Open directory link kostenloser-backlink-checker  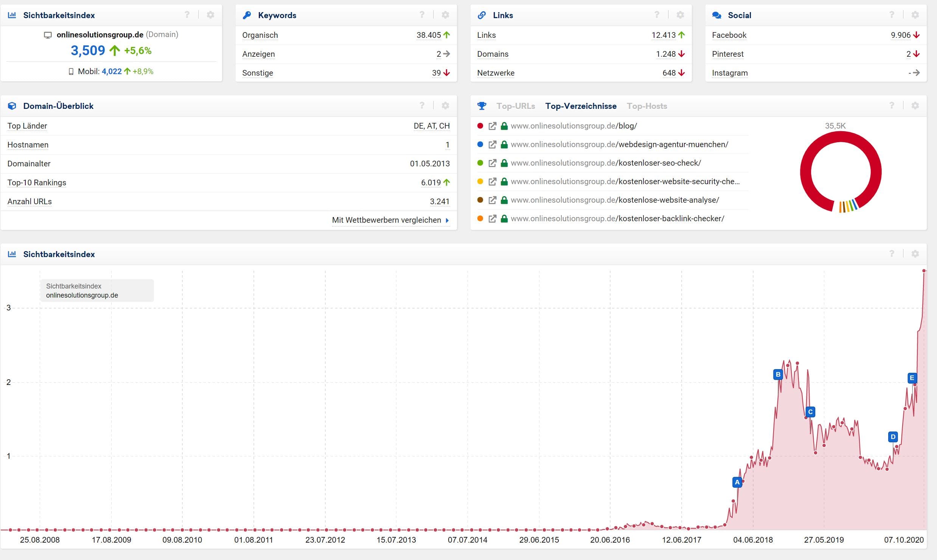617,219
